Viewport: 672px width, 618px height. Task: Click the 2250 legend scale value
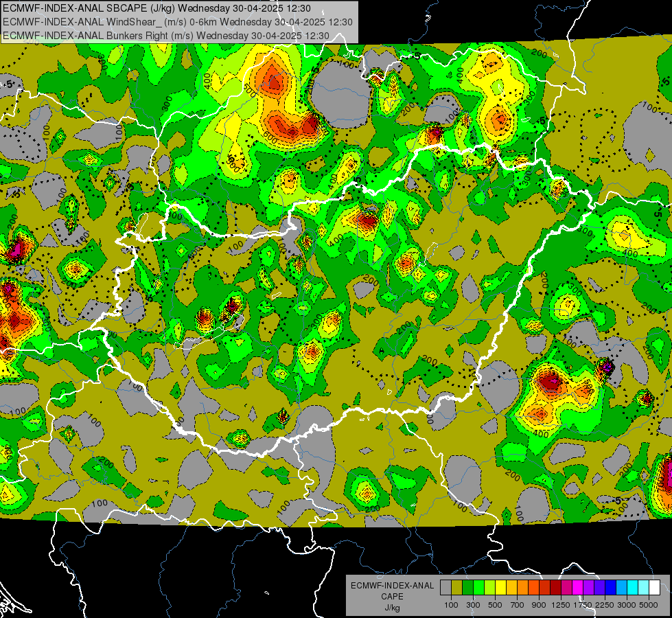tap(605, 605)
